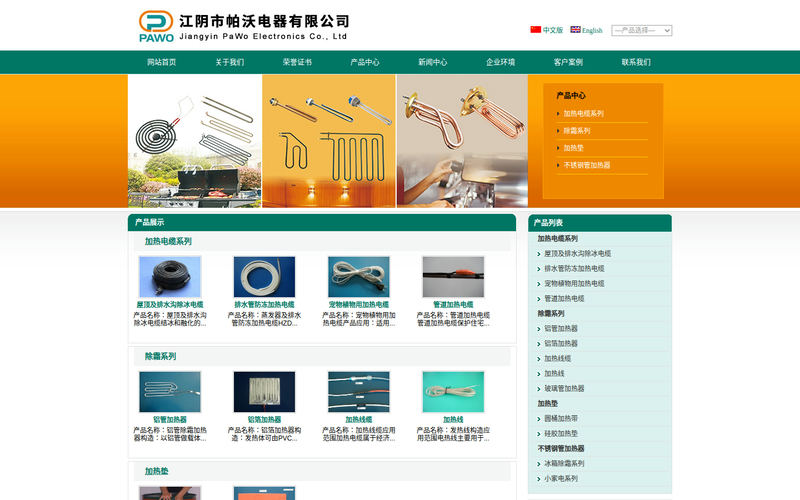The height and width of the screenshot is (500, 800).
Task: Select 小家电系列 in 产品列表 sidebar
Action: [561, 479]
